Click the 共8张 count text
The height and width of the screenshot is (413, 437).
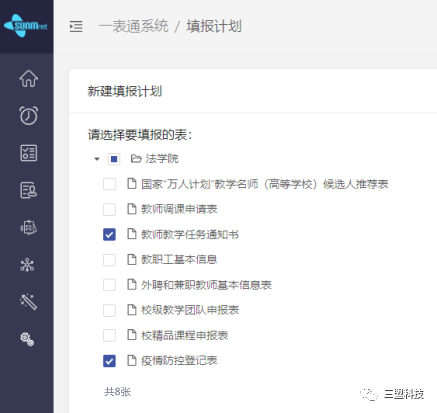point(117,392)
